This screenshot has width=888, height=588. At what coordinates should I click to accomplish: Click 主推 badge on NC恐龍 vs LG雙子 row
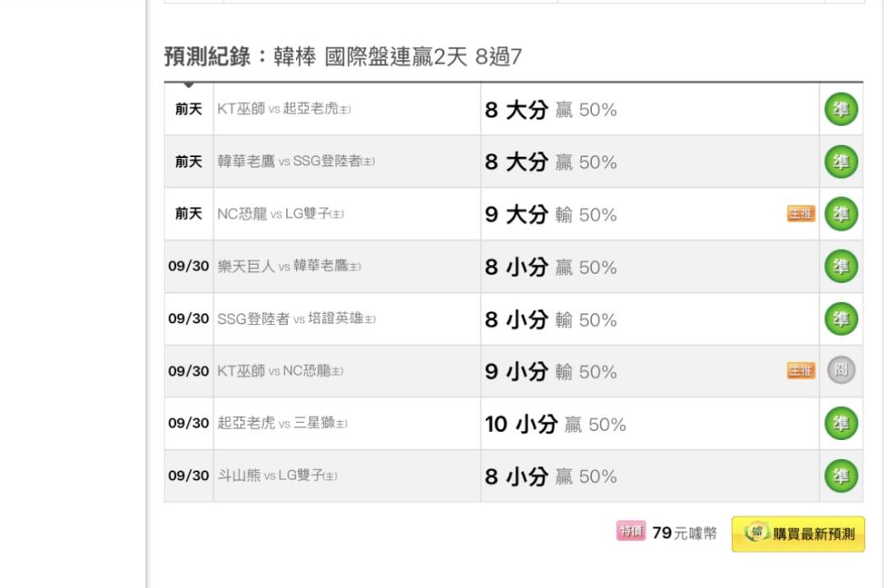point(801,215)
